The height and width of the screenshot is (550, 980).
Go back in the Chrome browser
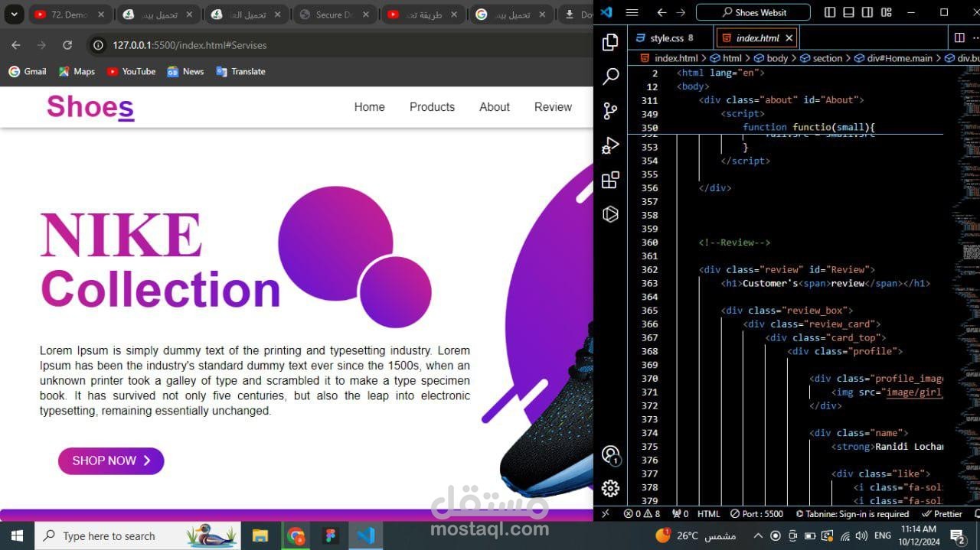tap(16, 45)
